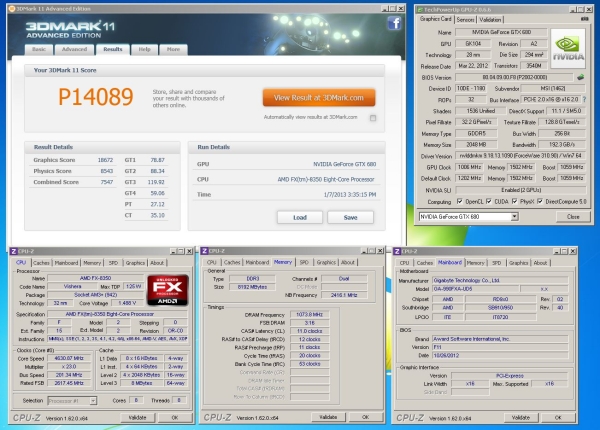The height and width of the screenshot is (430, 600).
Task: Click the Driver Version field in GPU-Z
Action: coord(520,156)
